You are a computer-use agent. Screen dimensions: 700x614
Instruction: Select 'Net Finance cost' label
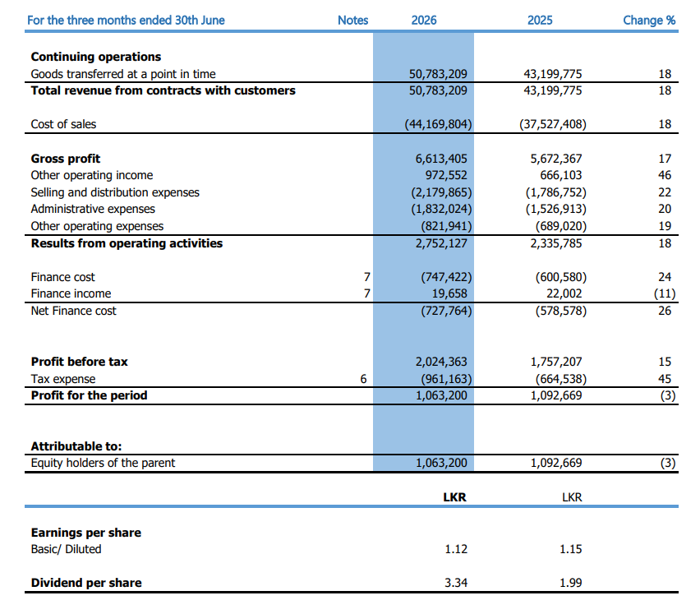74,311
